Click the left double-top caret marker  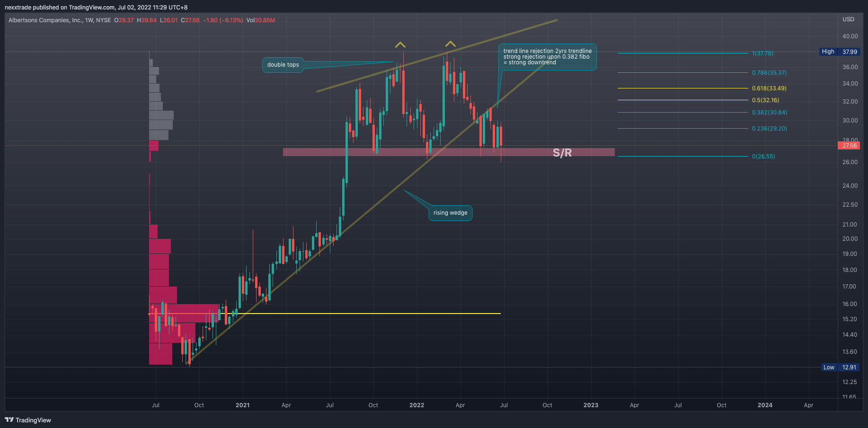click(x=400, y=45)
